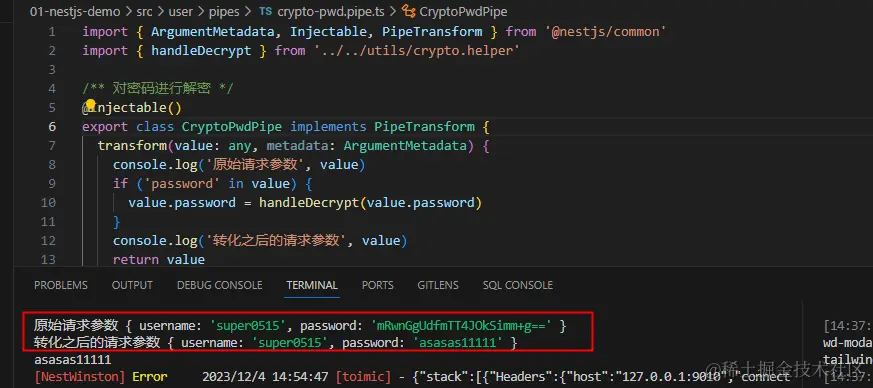
Task: Click the Chinese comment on line 4
Action: coord(158,89)
